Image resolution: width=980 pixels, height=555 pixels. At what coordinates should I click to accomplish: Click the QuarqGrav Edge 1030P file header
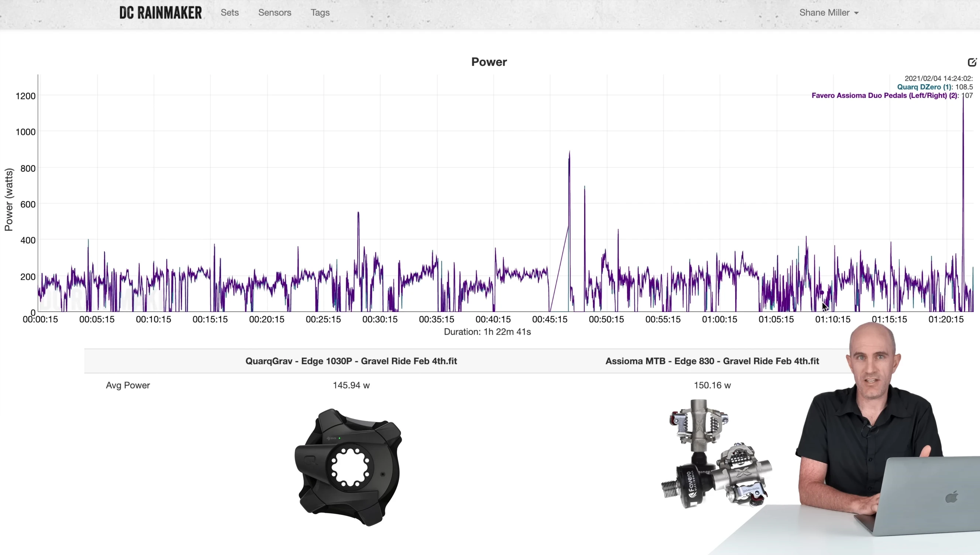tap(351, 361)
